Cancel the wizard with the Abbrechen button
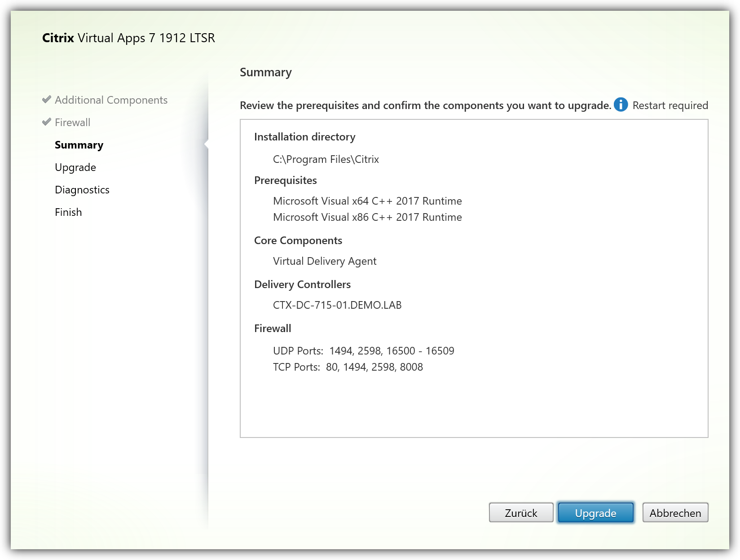 point(675,513)
